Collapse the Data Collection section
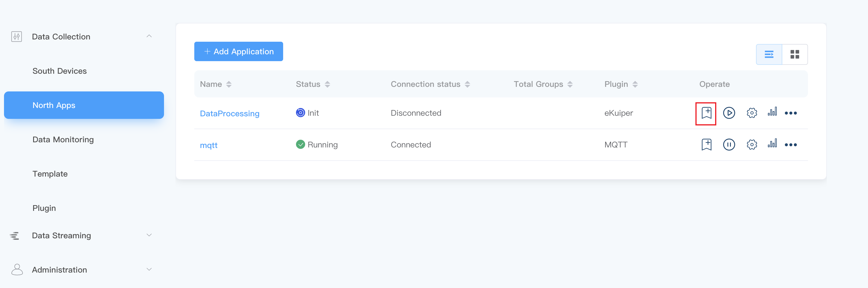Screen dimensions: 868x288 tap(149, 36)
